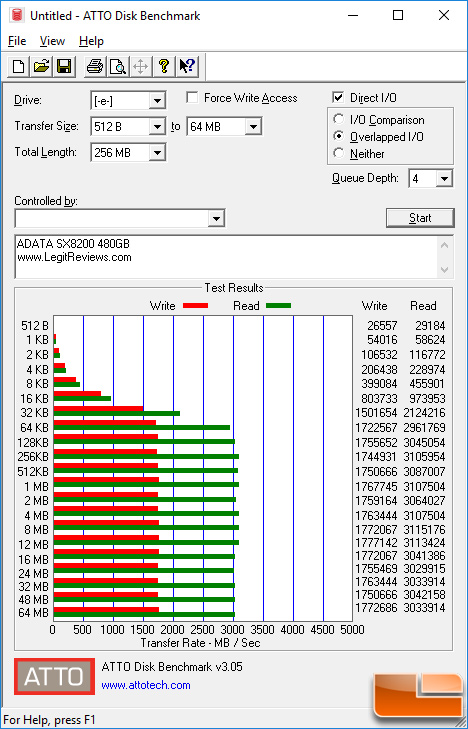Uncheck the Direct I/O checkbox
This screenshot has height=729, width=468.
click(338, 98)
